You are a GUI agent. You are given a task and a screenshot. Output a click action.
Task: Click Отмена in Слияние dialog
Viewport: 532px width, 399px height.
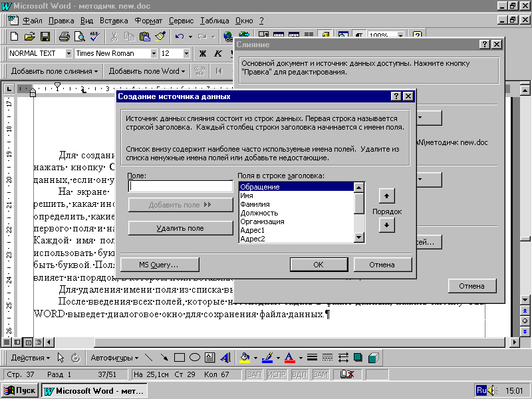[x=471, y=286]
